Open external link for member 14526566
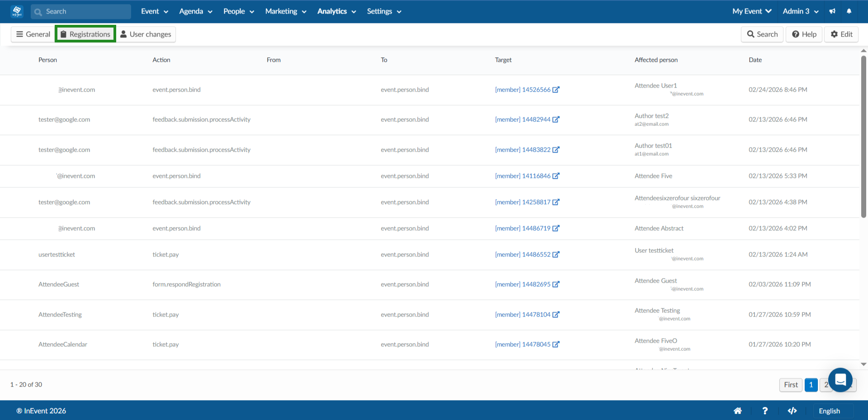Viewport: 868px width, 420px height. pos(556,89)
